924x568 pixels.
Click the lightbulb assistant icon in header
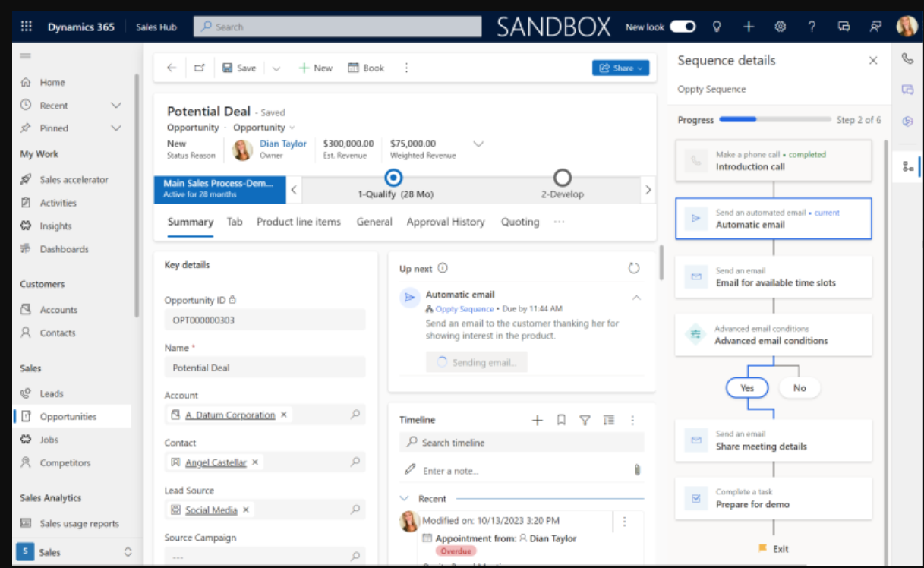click(716, 27)
